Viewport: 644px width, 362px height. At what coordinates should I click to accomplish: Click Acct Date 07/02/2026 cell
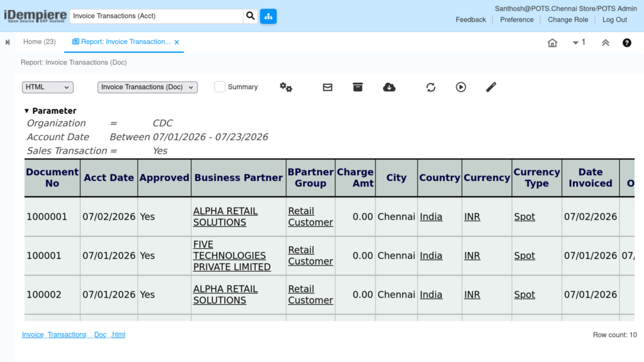coord(109,217)
